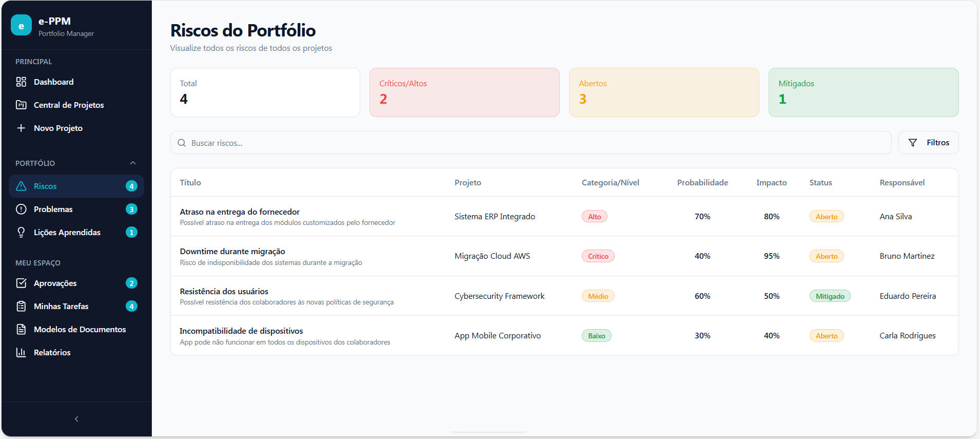Click the Alto level badge

595,217
